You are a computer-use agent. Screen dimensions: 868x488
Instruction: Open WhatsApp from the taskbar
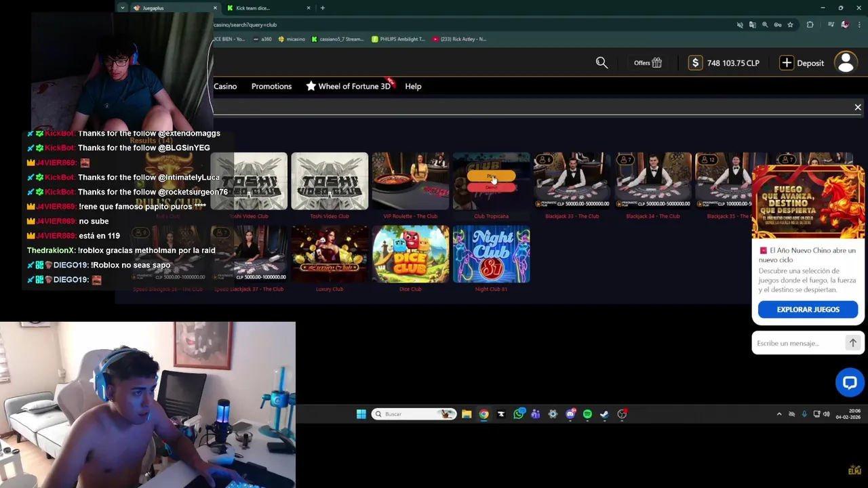518,414
